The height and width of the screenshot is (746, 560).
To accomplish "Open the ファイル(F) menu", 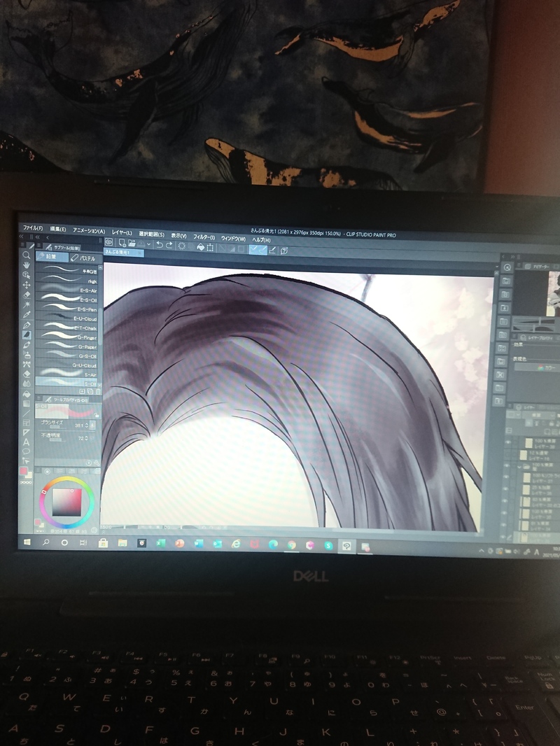I will click(33, 228).
